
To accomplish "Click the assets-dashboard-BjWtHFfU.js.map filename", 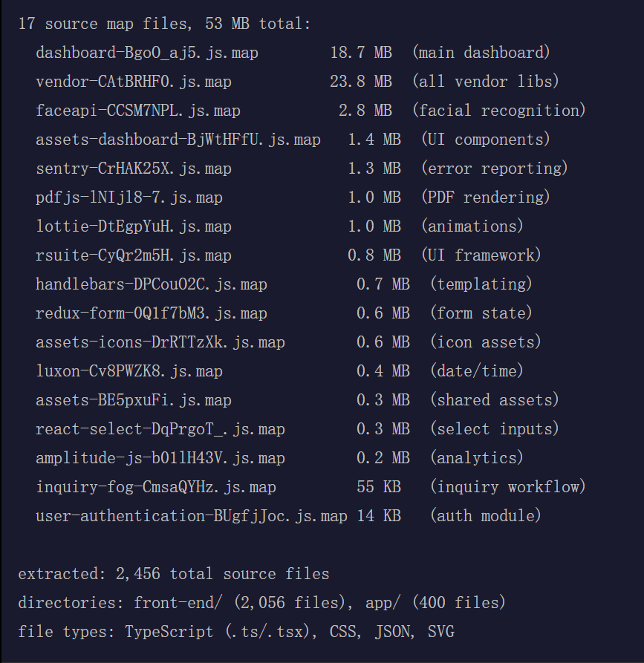I will pos(178,140).
